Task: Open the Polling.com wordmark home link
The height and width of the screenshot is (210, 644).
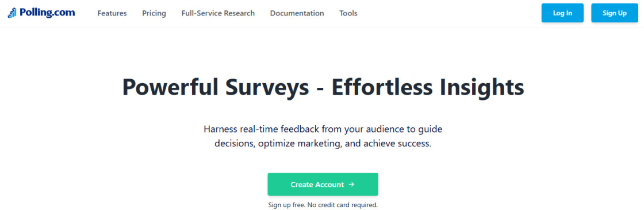Action: pos(47,13)
